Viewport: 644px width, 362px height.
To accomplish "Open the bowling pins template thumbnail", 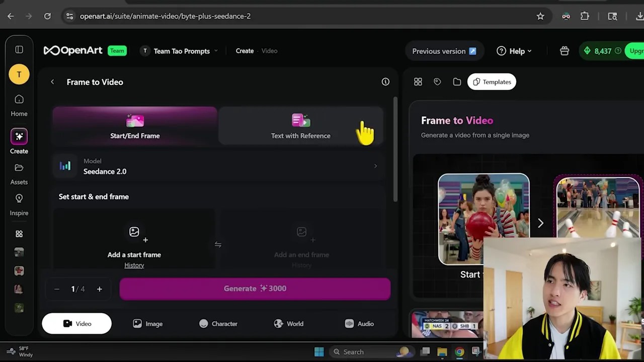I will pos(598,206).
